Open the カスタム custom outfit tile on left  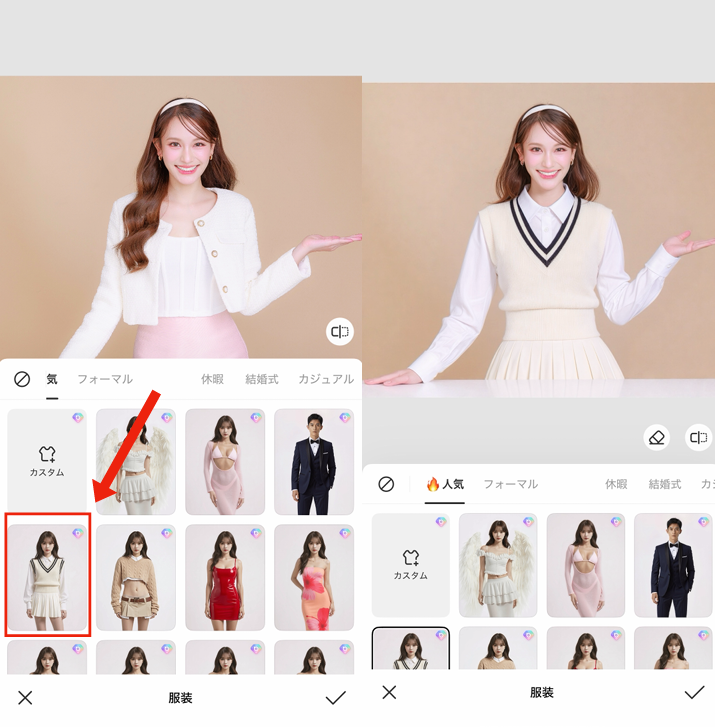click(x=47, y=461)
